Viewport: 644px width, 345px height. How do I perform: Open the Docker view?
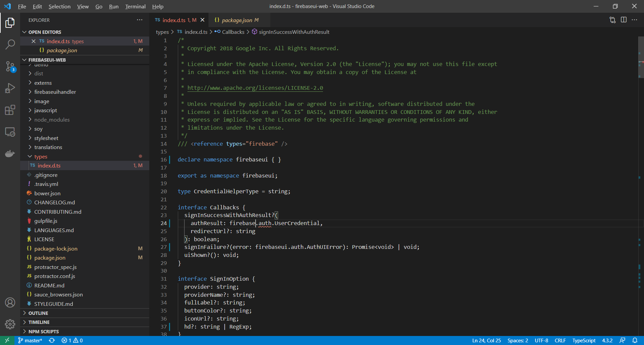point(10,154)
